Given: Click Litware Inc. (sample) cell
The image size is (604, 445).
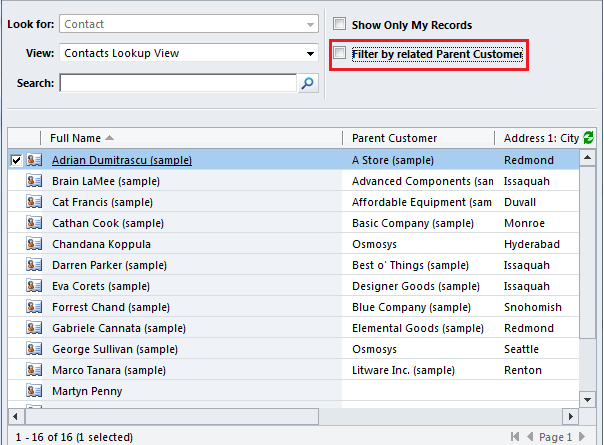Looking at the screenshot, I should (x=403, y=370).
